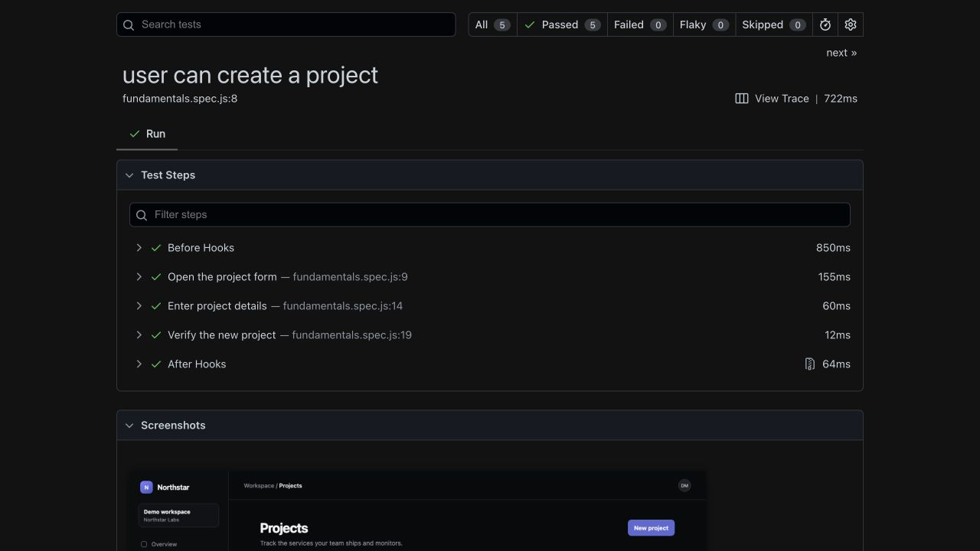Click the search magnifier icon in Search tests
Image resolution: width=980 pixels, height=551 pixels.
129,24
